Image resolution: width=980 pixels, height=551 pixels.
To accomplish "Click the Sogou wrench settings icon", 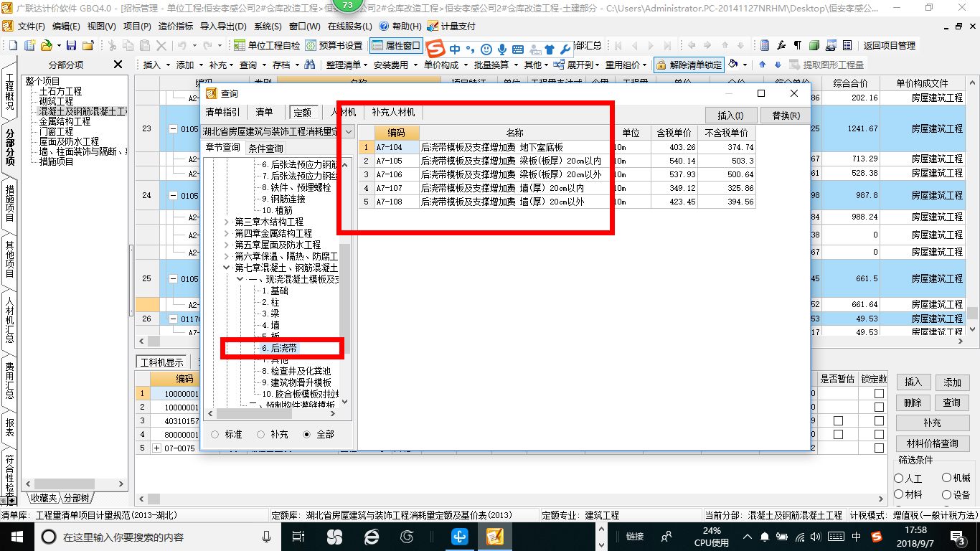I will coord(565,50).
